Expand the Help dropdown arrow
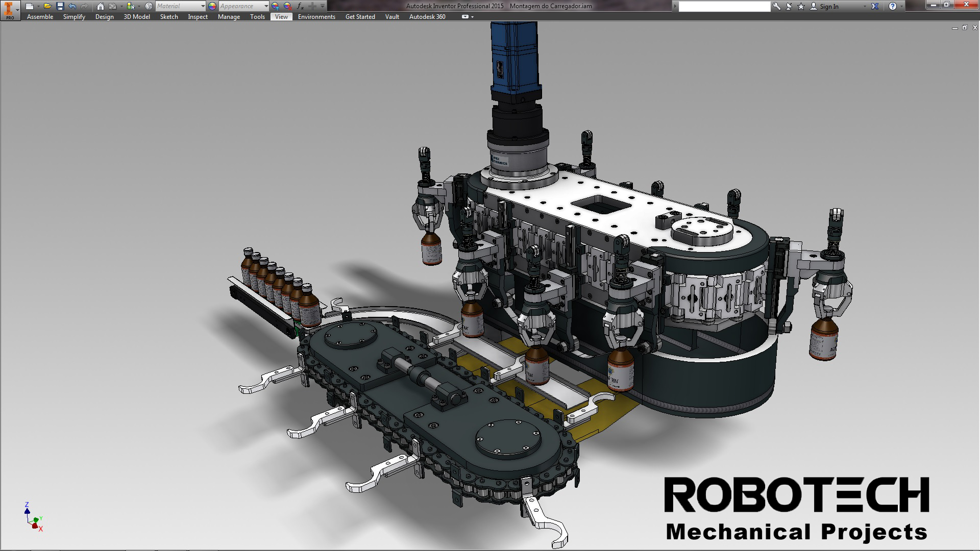980x551 pixels. point(901,6)
